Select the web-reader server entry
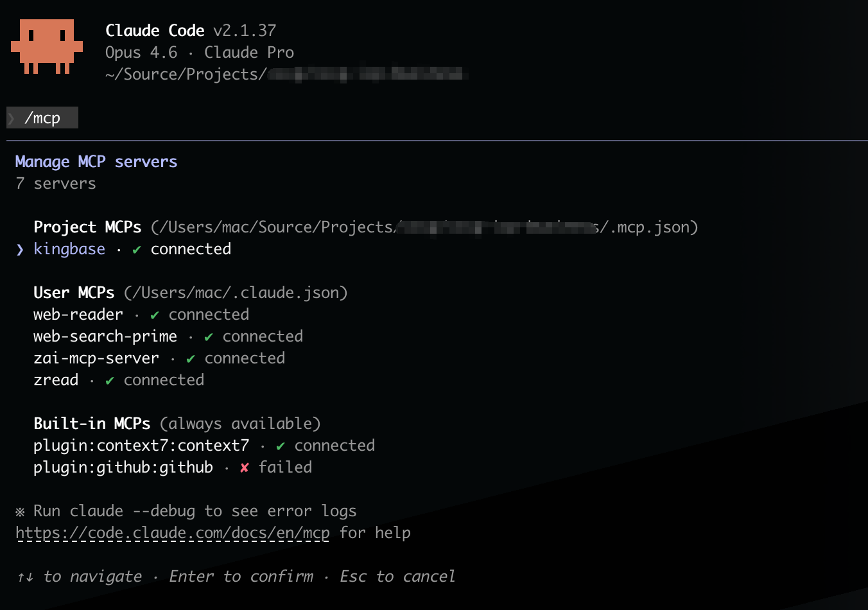 click(x=78, y=315)
